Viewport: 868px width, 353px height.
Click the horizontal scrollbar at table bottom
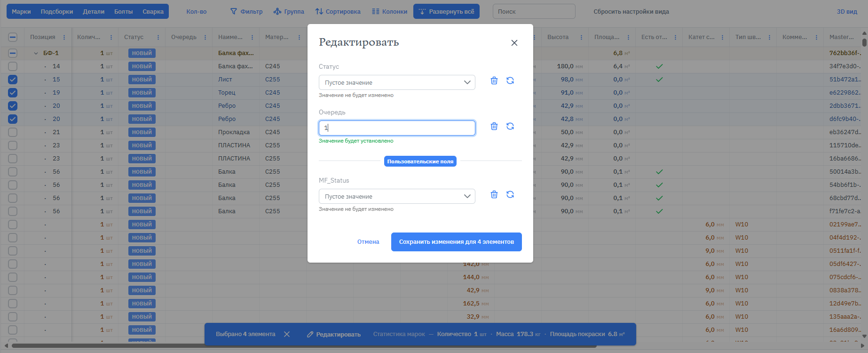(304, 346)
